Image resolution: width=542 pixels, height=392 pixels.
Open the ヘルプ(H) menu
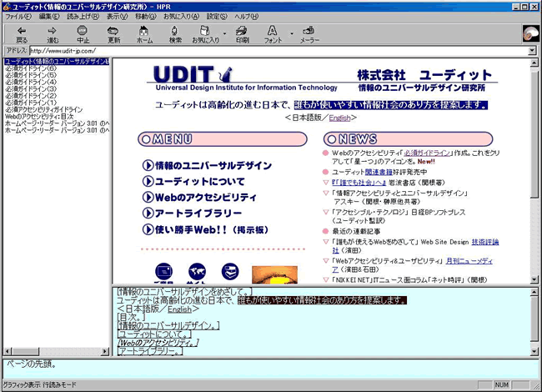(x=247, y=16)
